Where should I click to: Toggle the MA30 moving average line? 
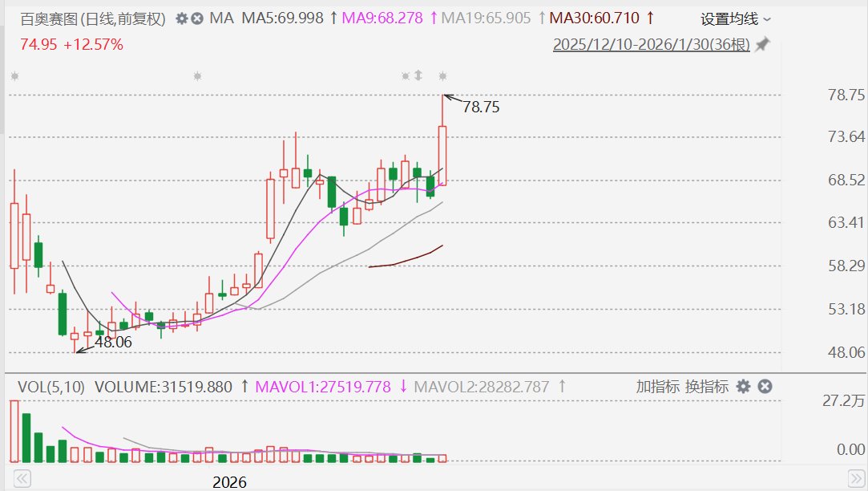point(596,18)
